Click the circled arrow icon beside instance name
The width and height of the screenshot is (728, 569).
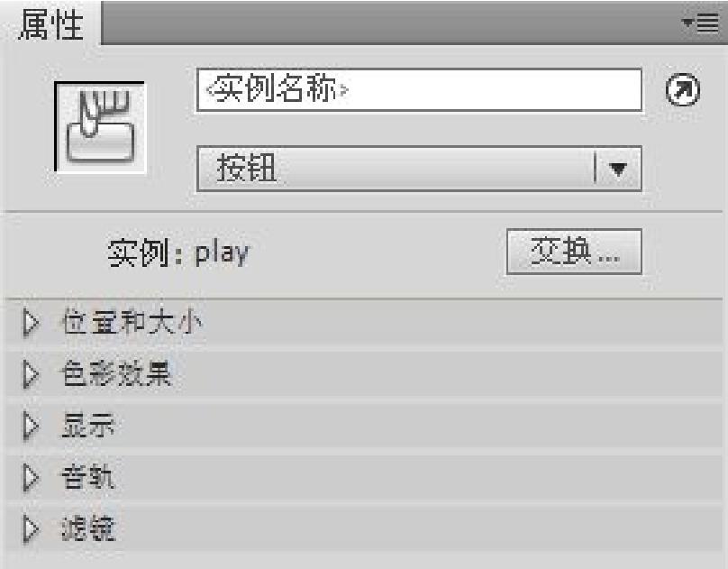[x=683, y=89]
